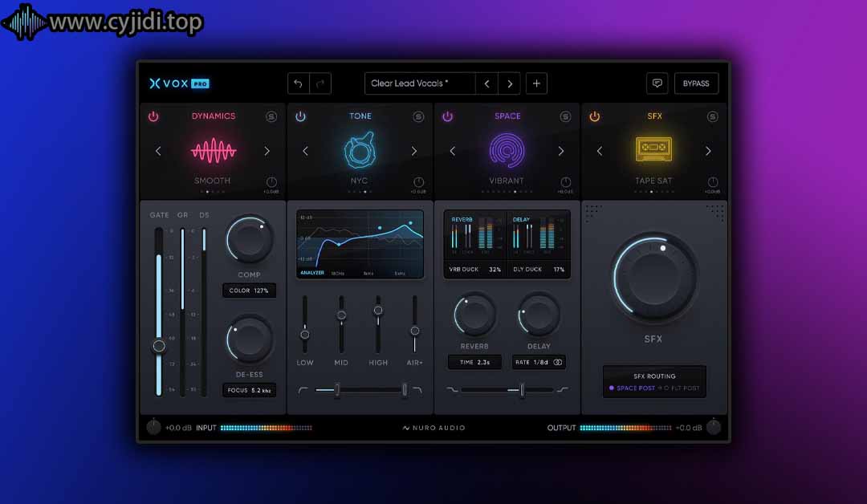Click the high-pass filter icon under Tone
867x504 pixels.
303,390
